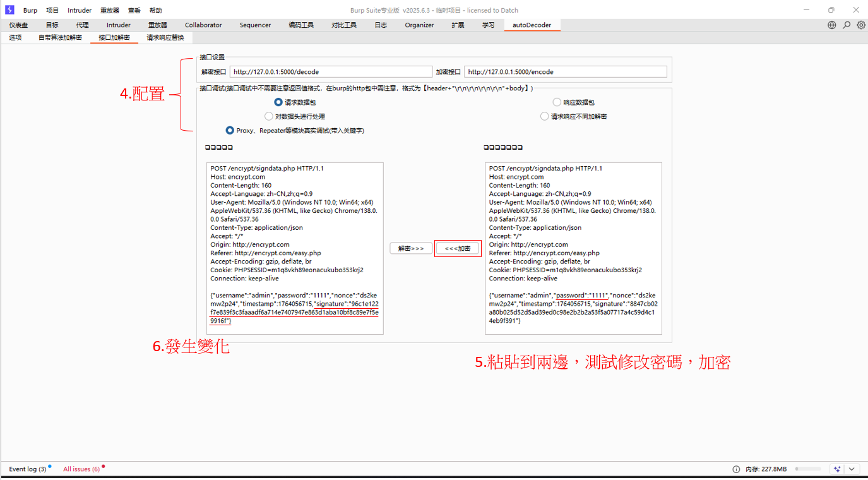Viewport: 868px width, 480px height.
Task: Click the sparkle AI icon in status bar
Action: pyautogui.click(x=837, y=469)
